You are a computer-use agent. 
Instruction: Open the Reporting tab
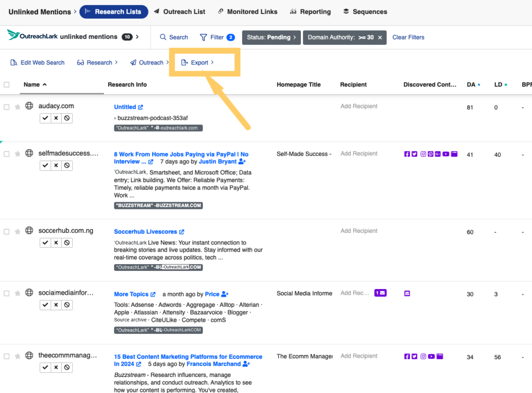pos(311,11)
